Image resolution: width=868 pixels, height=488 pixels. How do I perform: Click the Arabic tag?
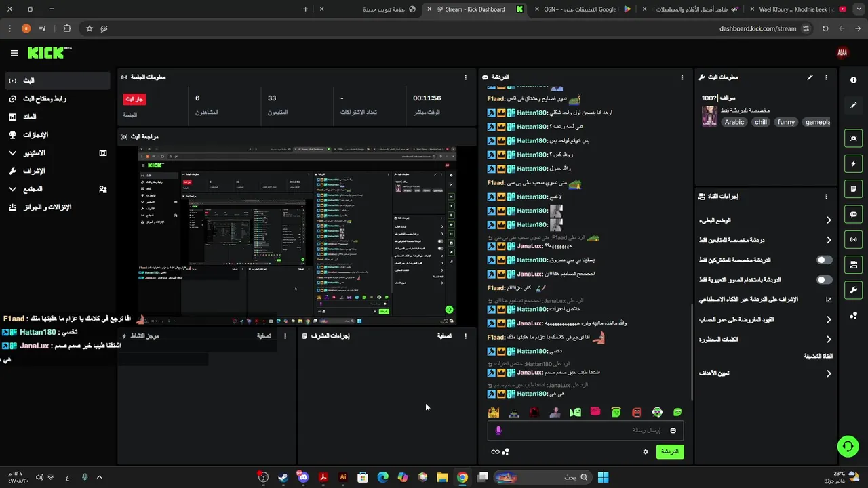click(x=734, y=122)
